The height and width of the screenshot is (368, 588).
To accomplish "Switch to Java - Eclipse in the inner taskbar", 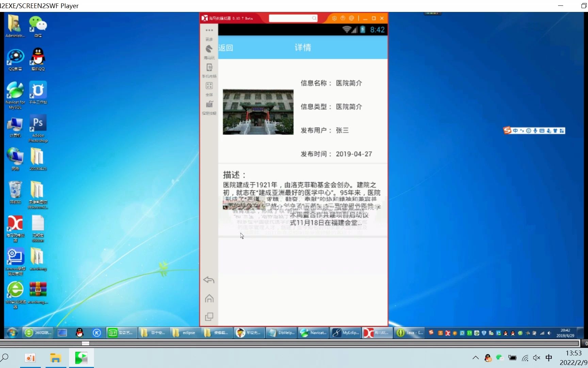I will pos(409,333).
